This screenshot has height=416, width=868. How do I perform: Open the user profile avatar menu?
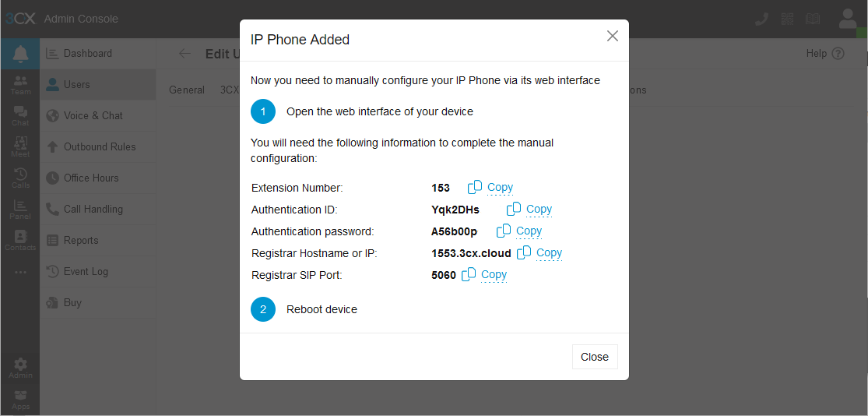[848, 19]
